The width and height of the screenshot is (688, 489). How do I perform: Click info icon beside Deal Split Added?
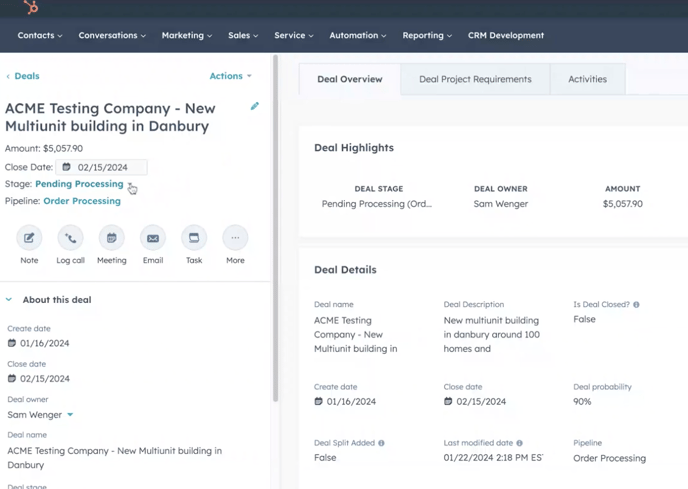(381, 443)
